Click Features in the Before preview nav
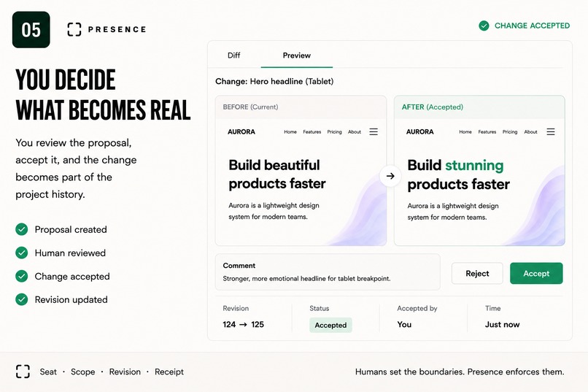Image resolution: width=588 pixels, height=392 pixels. click(x=312, y=132)
